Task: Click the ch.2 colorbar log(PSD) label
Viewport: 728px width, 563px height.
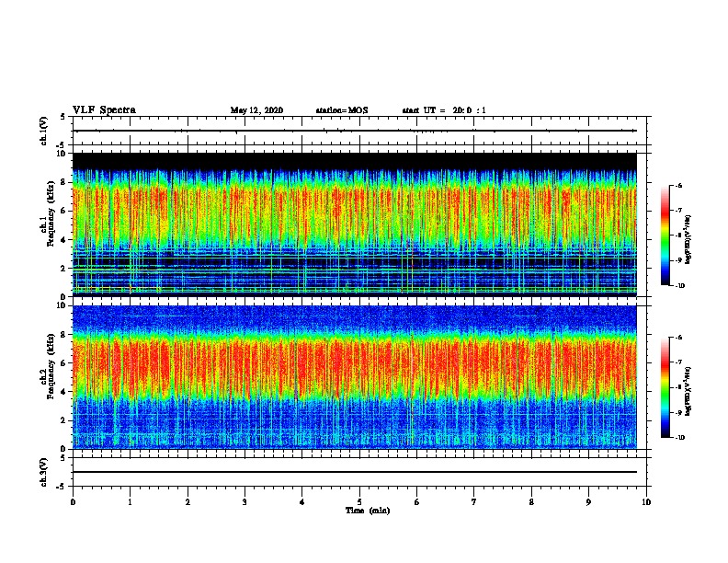Action: pyautogui.click(x=688, y=391)
